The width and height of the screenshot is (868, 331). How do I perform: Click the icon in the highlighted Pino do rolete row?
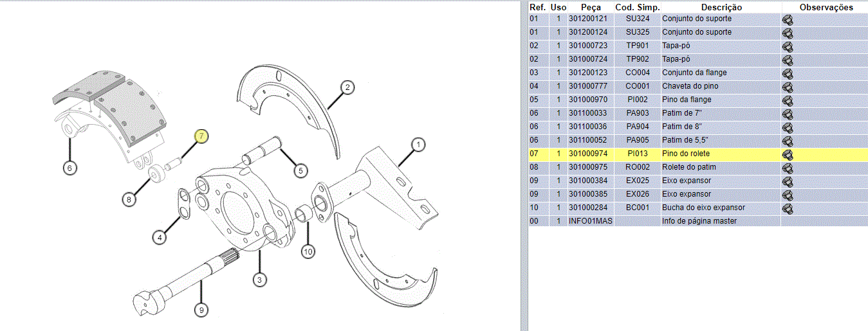point(787,154)
